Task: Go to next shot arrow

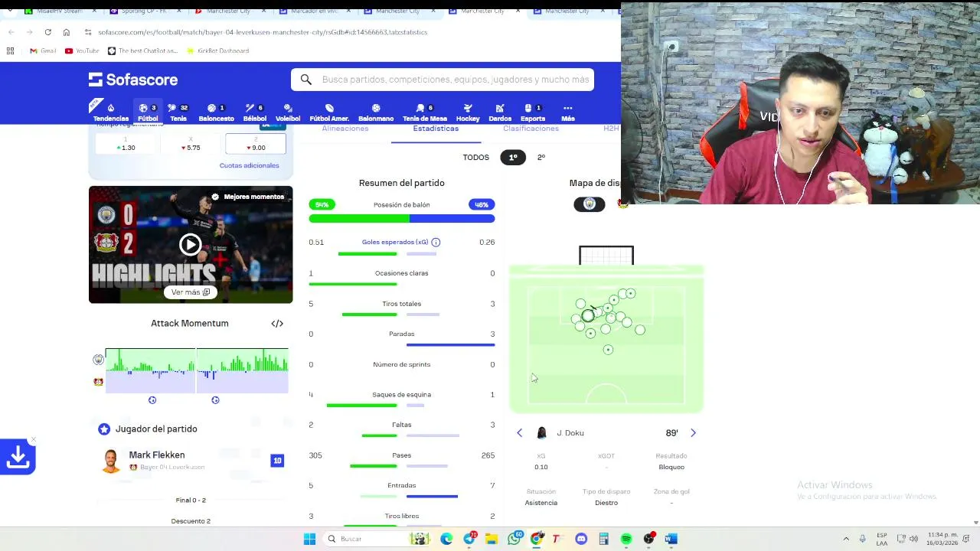Action: pos(693,433)
